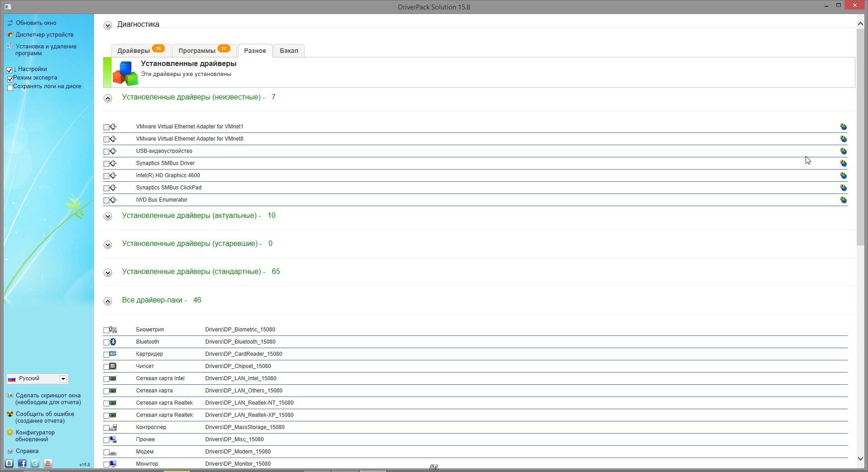868x472 pixels.
Task: Click web search icon for VMnet8 adapter
Action: 843,139
